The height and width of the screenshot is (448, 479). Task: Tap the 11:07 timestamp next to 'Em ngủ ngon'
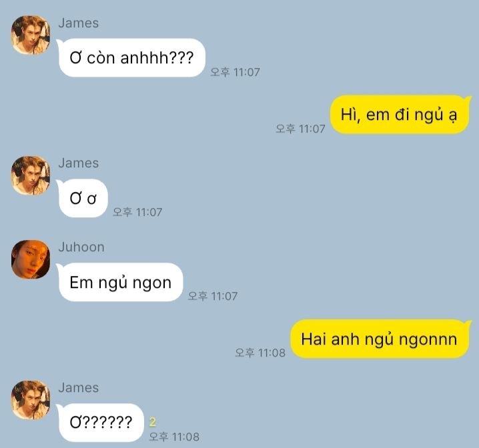(213, 296)
